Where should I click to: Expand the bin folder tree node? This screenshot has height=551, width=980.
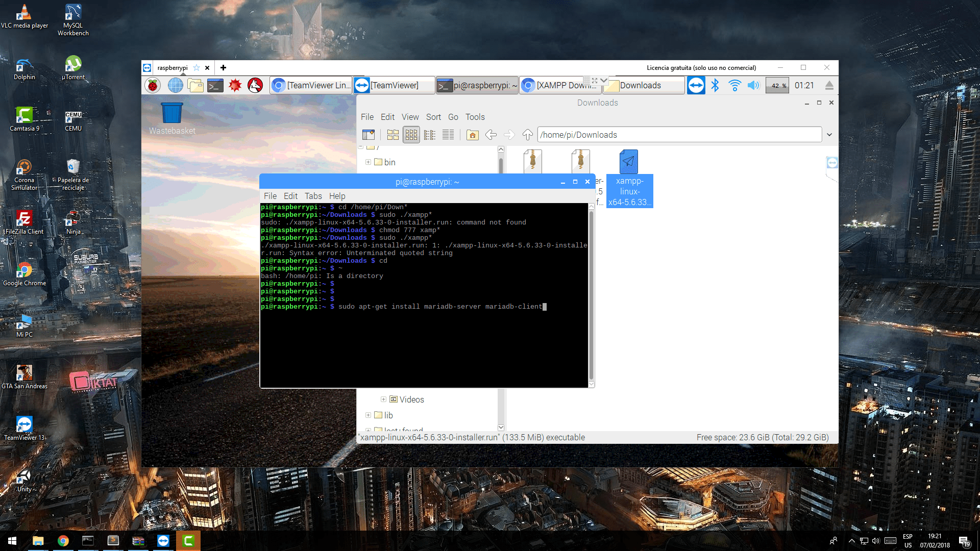368,162
